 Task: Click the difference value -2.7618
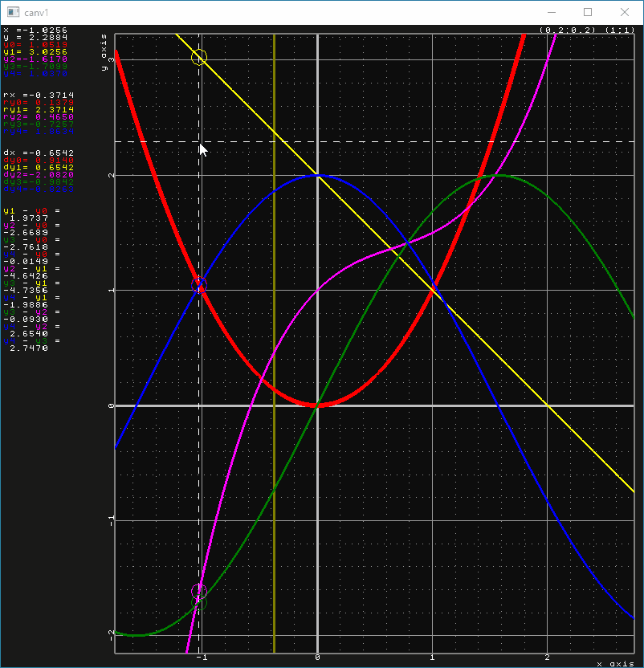click(26, 247)
